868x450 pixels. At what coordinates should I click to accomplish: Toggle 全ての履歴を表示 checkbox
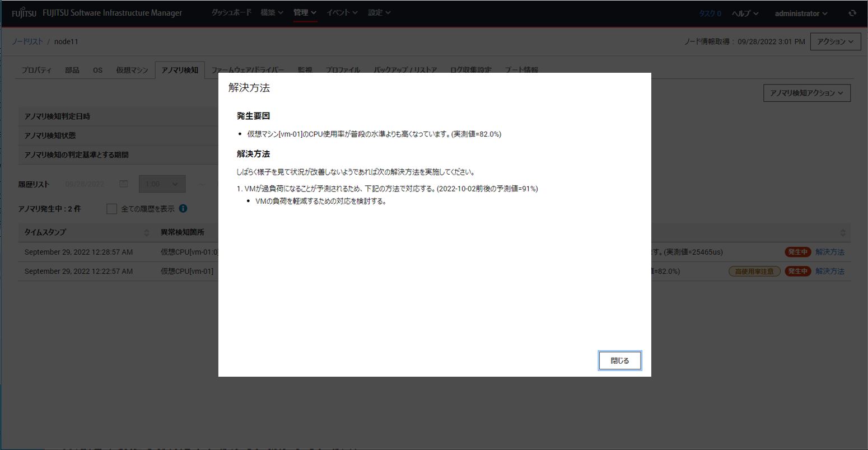point(112,209)
